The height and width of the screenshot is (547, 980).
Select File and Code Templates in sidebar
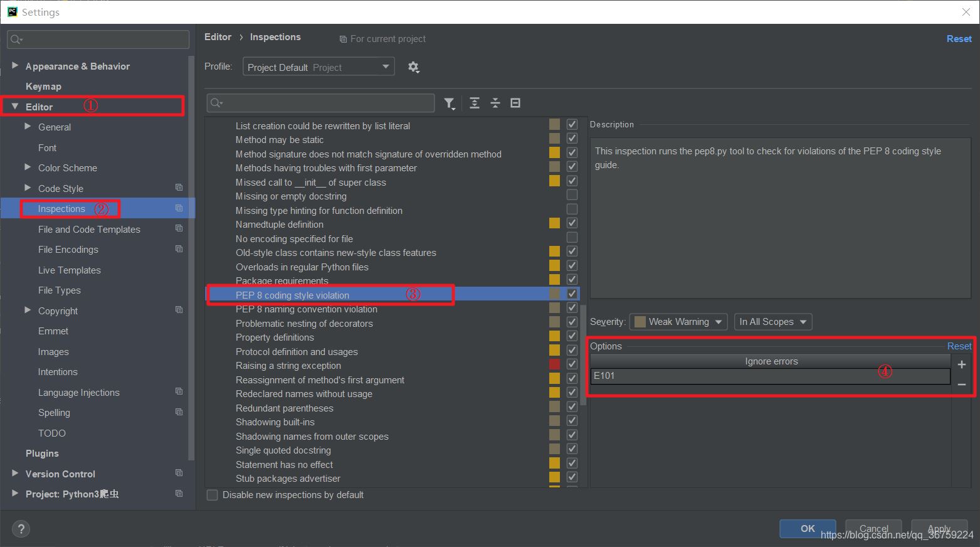pyautogui.click(x=89, y=230)
